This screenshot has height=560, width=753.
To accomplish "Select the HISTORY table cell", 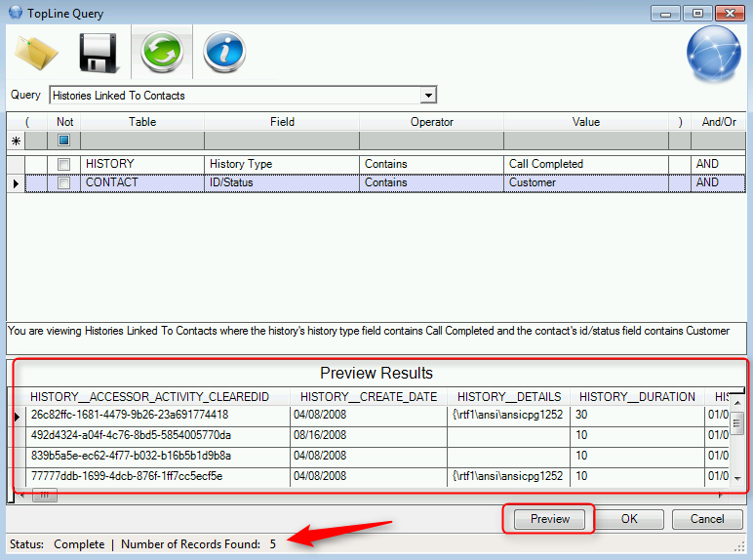I will click(x=142, y=164).
